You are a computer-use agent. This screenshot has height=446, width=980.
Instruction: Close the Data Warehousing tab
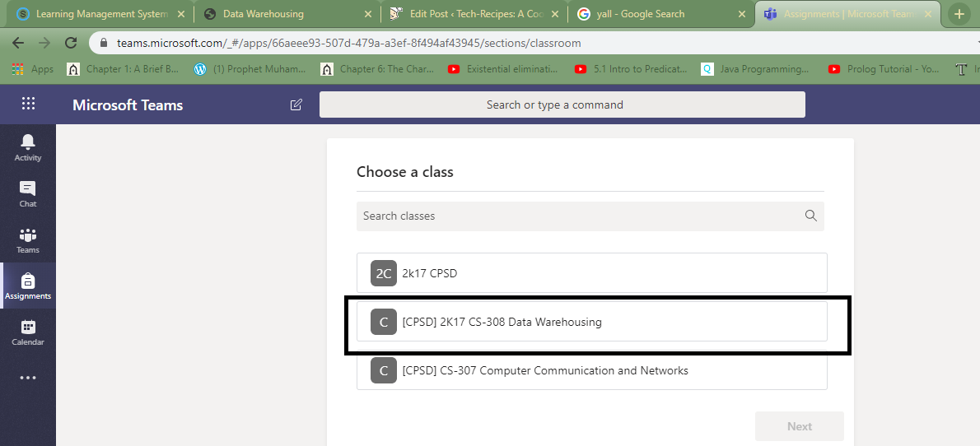tap(367, 14)
